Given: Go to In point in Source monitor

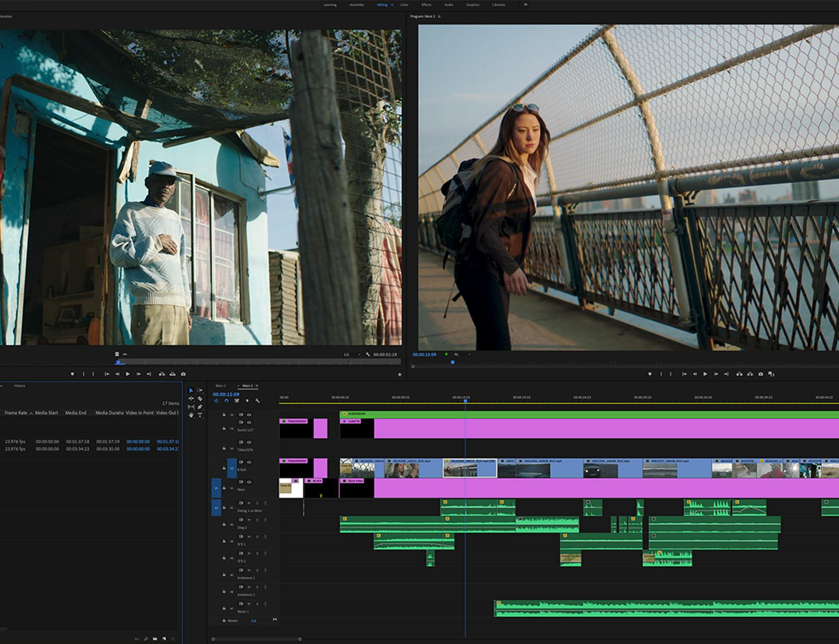Looking at the screenshot, I should point(107,374).
